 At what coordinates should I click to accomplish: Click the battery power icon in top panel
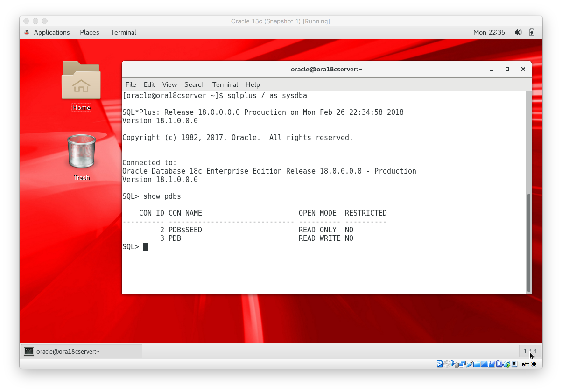tap(531, 32)
